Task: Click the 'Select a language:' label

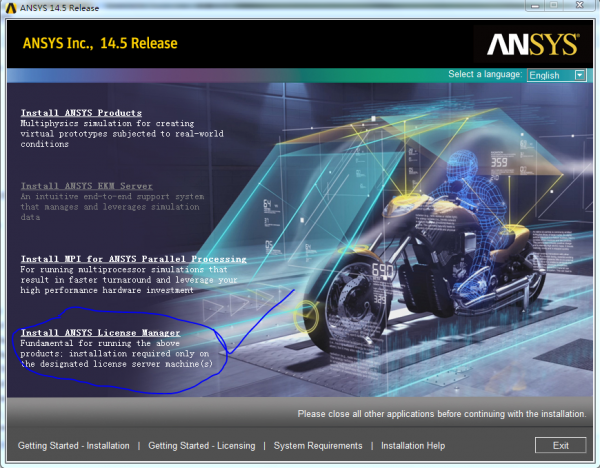Action: 485,74
